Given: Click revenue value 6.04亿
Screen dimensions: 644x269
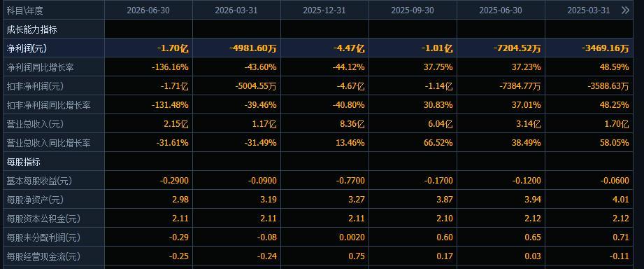Looking at the screenshot, I should coord(440,124).
